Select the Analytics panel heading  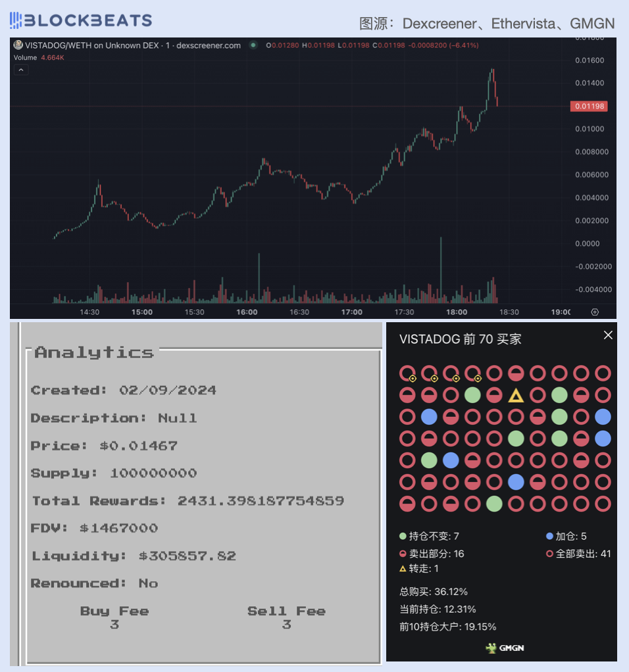click(x=94, y=352)
